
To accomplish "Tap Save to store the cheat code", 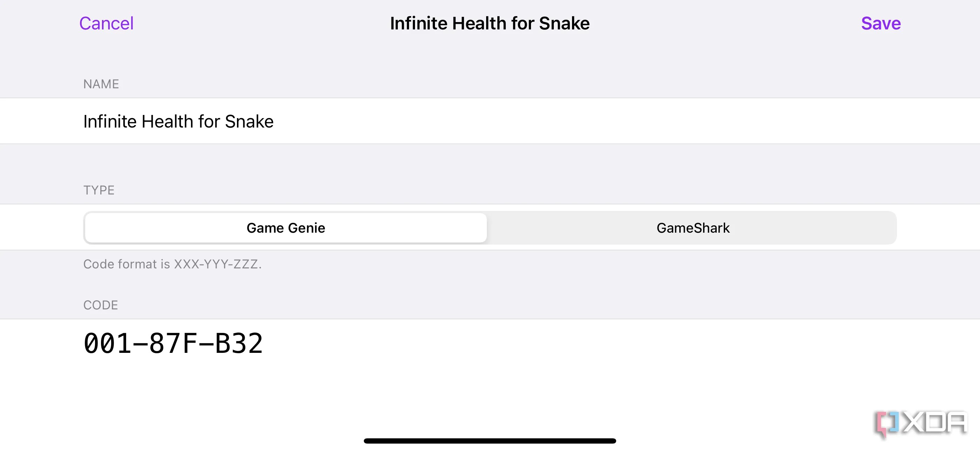I will (881, 23).
